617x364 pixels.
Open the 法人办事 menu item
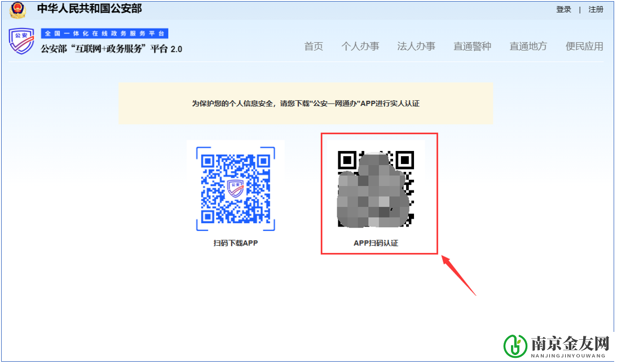pos(416,46)
